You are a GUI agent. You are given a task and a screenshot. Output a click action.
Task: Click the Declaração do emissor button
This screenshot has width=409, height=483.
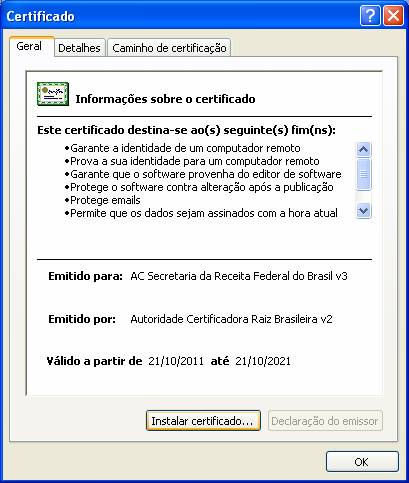pos(325,421)
